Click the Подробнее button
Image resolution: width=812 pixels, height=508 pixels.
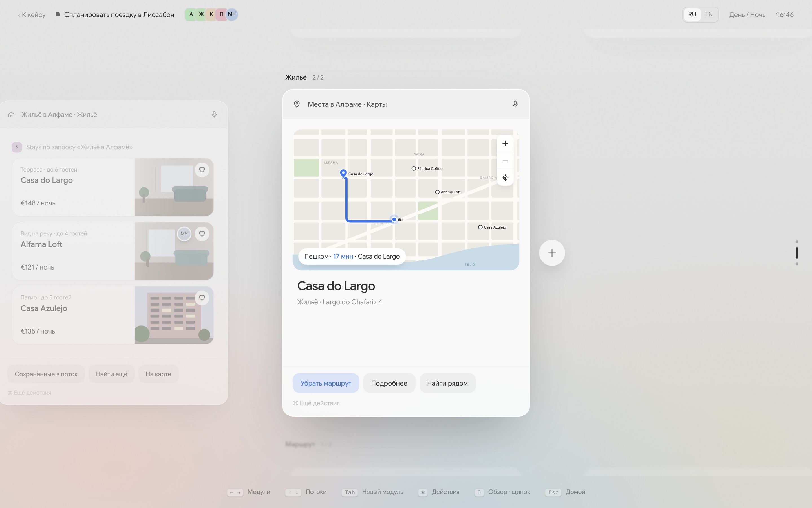(389, 383)
